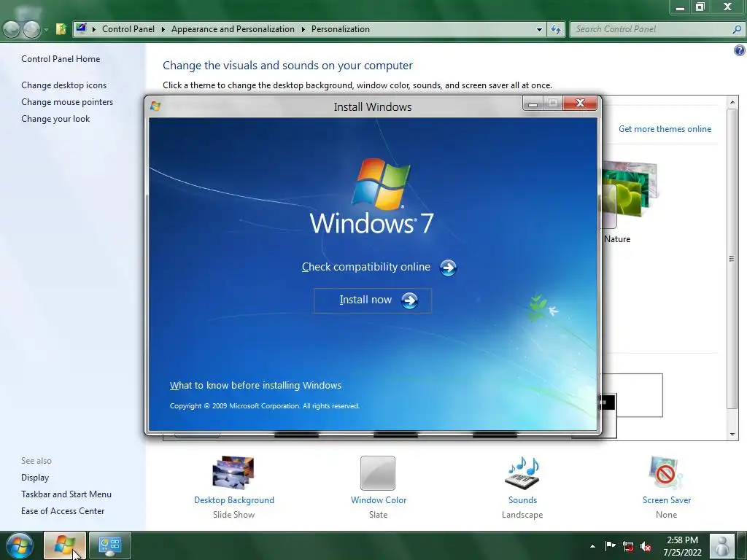Click the Action Center flag icon

[x=610, y=546]
